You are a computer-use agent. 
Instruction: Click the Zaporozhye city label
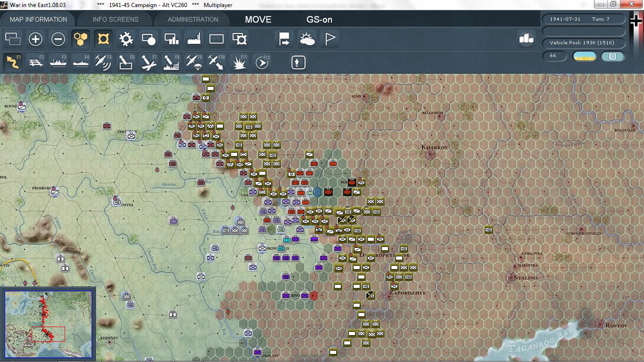click(407, 293)
